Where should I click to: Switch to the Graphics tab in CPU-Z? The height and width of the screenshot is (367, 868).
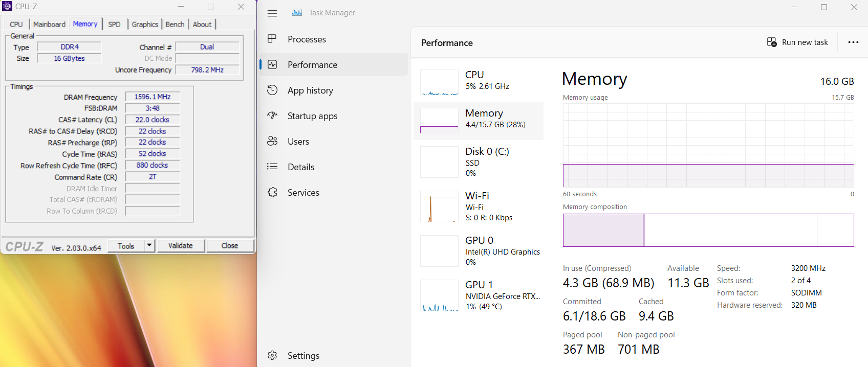point(145,24)
